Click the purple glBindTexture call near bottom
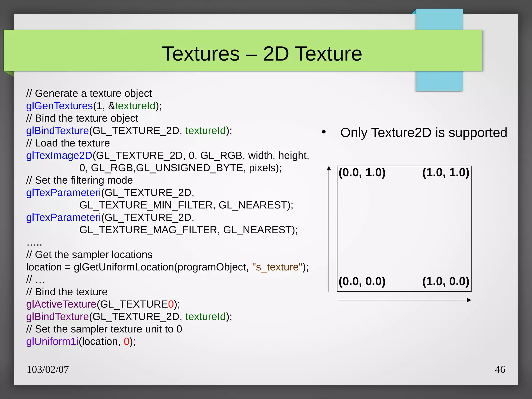The width and height of the screenshot is (532, 399). 57,316
